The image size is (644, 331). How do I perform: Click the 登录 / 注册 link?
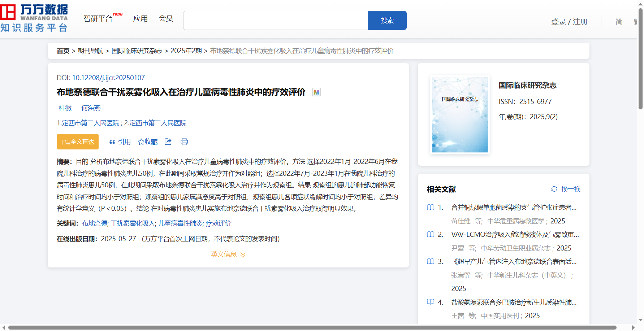(x=569, y=22)
